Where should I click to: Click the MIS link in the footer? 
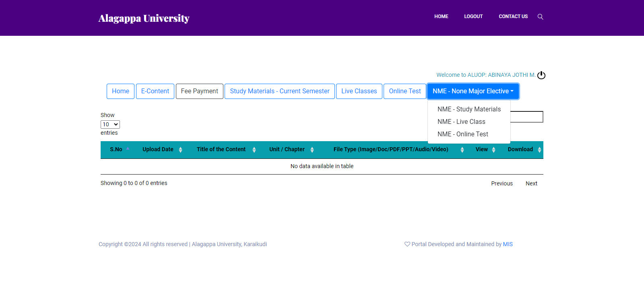[508, 244]
